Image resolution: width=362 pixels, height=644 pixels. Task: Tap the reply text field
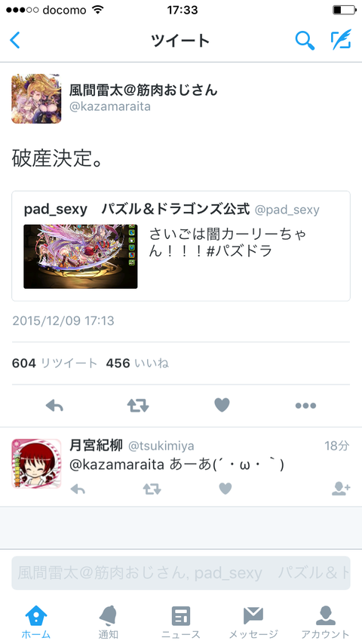[x=181, y=573]
